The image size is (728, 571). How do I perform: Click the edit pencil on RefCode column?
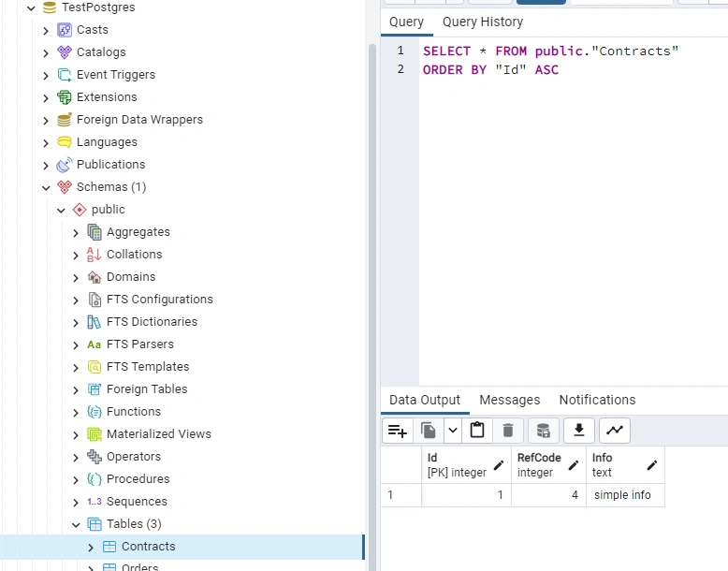click(x=574, y=465)
